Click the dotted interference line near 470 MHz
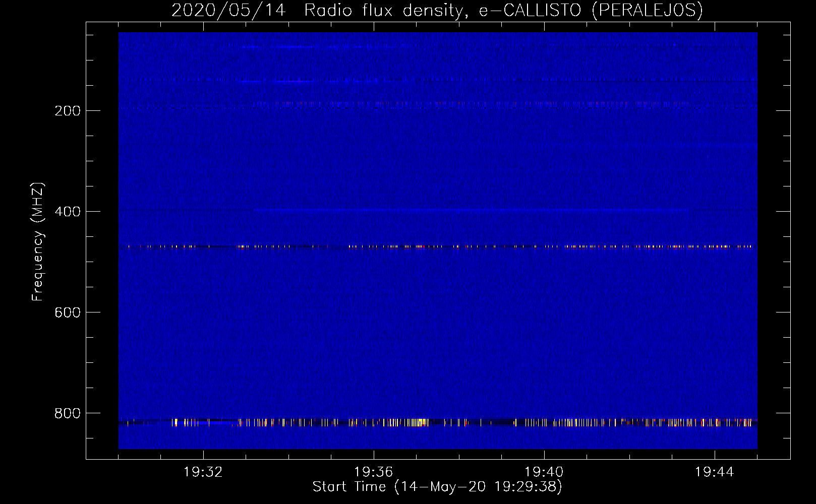816x504 pixels. click(x=439, y=246)
